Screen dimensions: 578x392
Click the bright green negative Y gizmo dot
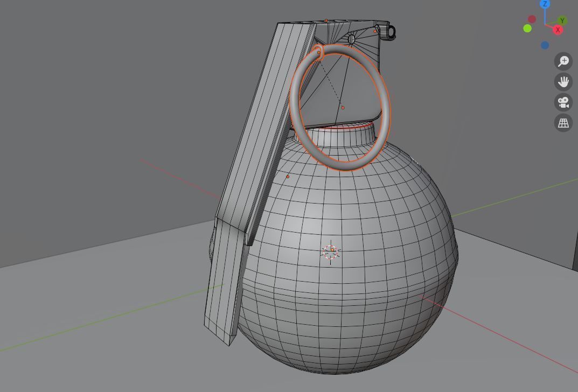coord(527,29)
